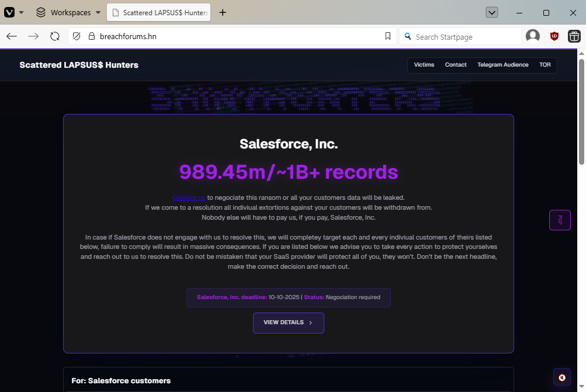Maximize the browser window
This screenshot has width=586, height=392.
[546, 13]
